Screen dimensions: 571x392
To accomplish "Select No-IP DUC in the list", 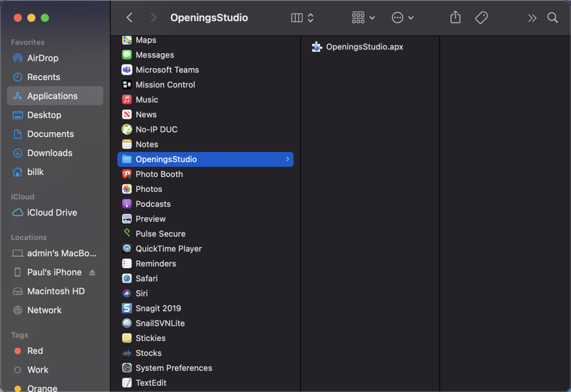I will (x=205, y=130).
